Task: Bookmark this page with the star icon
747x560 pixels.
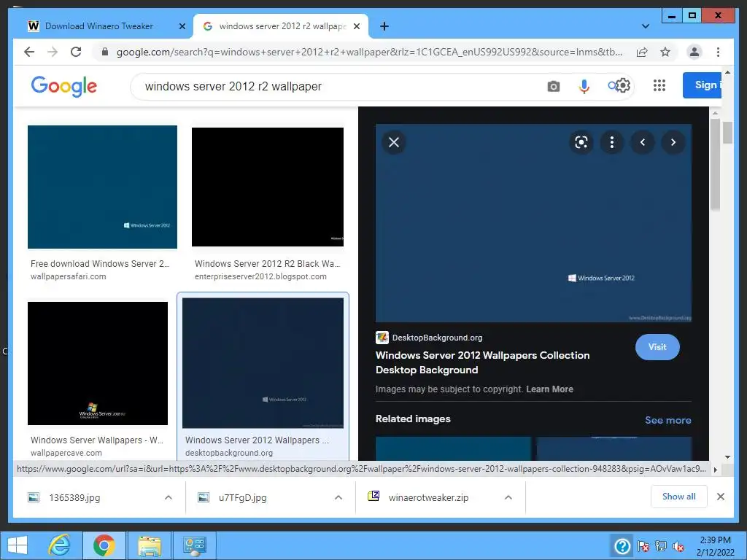Action: tap(665, 52)
